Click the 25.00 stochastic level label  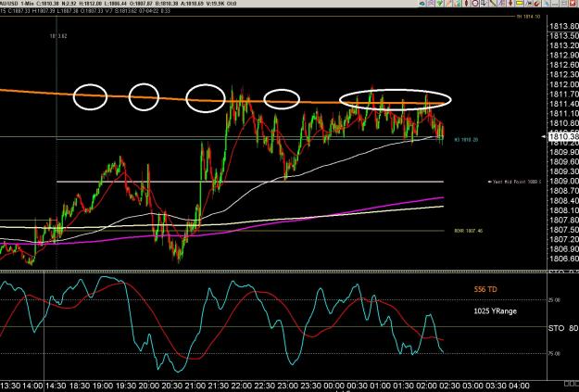(x=555, y=300)
